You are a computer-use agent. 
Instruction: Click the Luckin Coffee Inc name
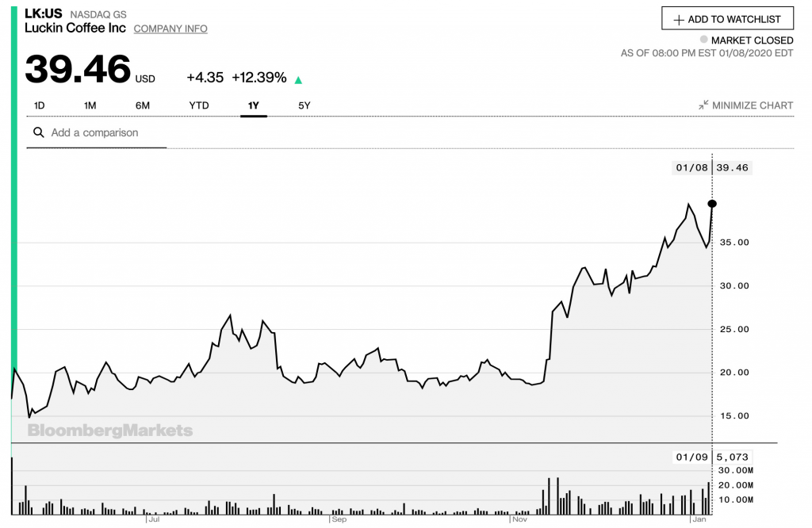click(x=75, y=28)
